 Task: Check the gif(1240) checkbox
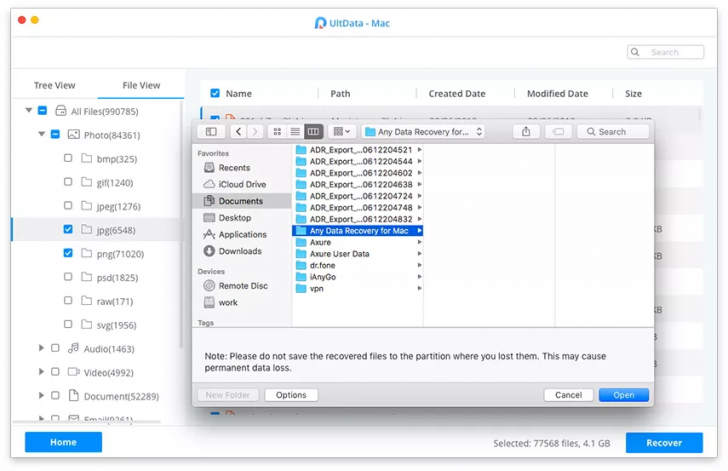click(x=68, y=182)
